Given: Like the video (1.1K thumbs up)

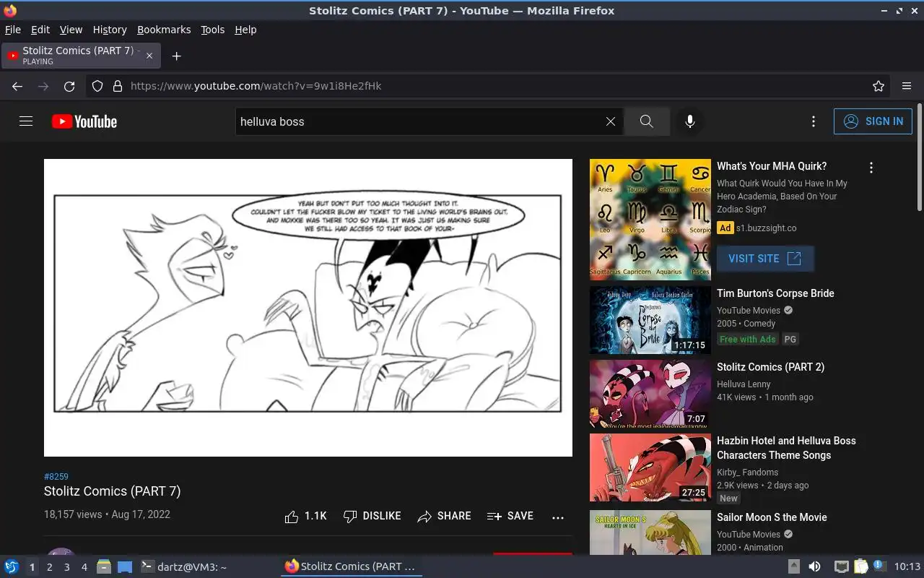Looking at the screenshot, I should click(305, 517).
